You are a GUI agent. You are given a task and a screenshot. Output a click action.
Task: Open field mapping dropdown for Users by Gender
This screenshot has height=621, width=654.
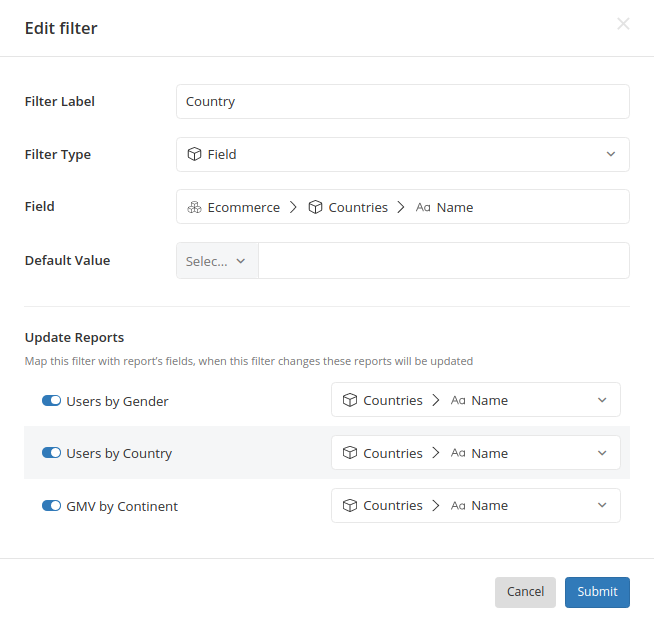click(476, 400)
